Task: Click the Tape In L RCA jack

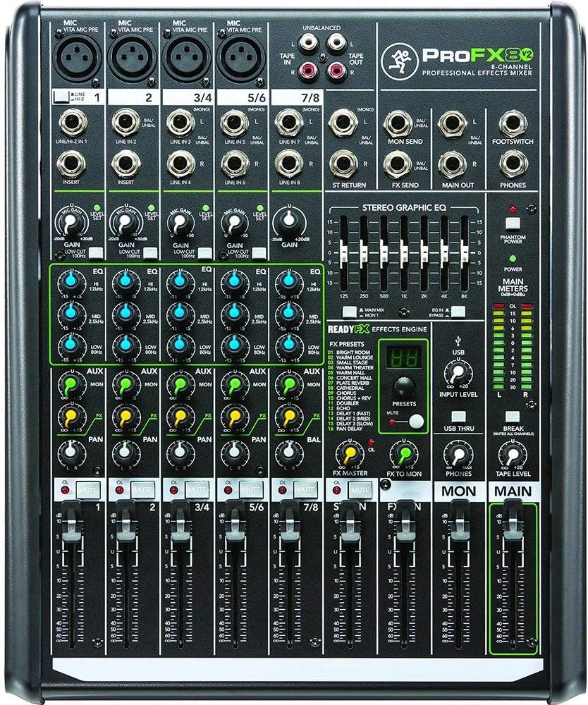Action: click(x=308, y=44)
